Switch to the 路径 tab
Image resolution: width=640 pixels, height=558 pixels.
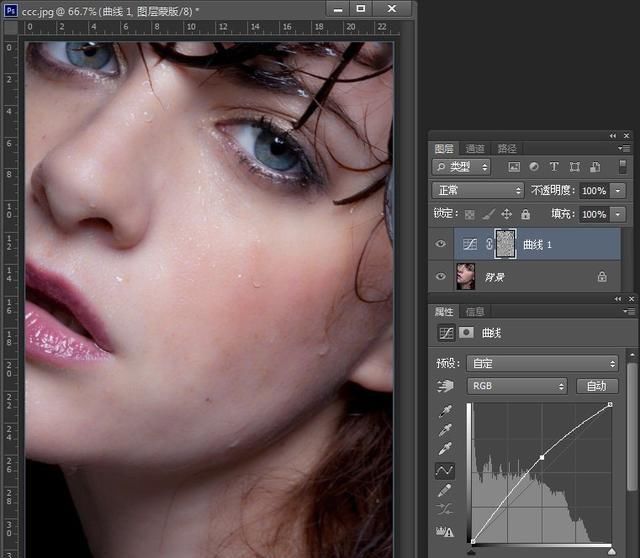click(507, 149)
